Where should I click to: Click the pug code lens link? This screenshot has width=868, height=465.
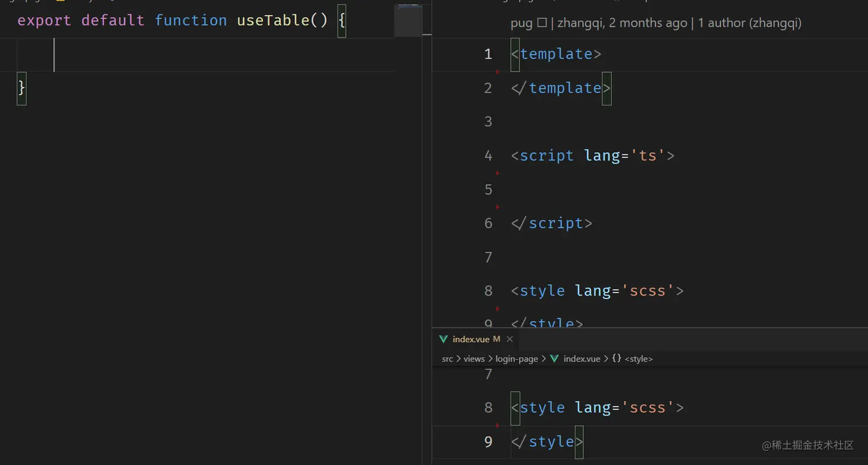(x=529, y=23)
